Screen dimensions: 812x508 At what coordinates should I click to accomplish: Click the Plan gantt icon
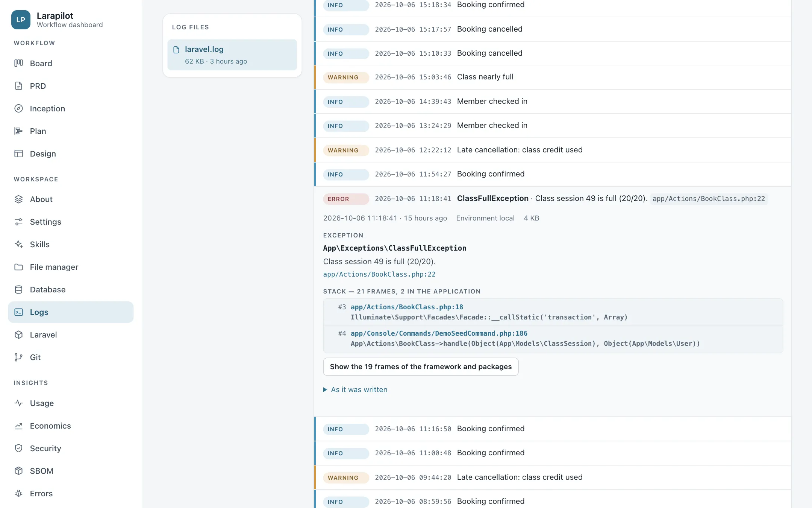18,131
